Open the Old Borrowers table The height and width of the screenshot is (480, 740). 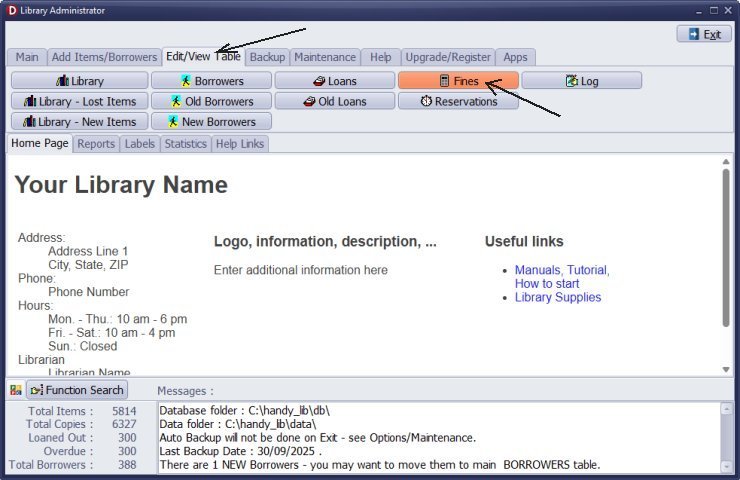pyautogui.click(x=211, y=101)
